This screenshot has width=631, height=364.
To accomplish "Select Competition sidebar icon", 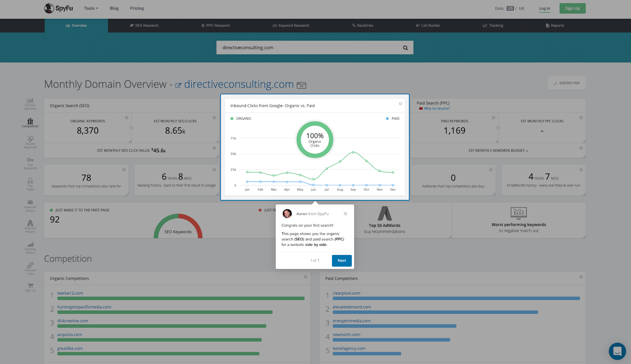I will coord(30,123).
